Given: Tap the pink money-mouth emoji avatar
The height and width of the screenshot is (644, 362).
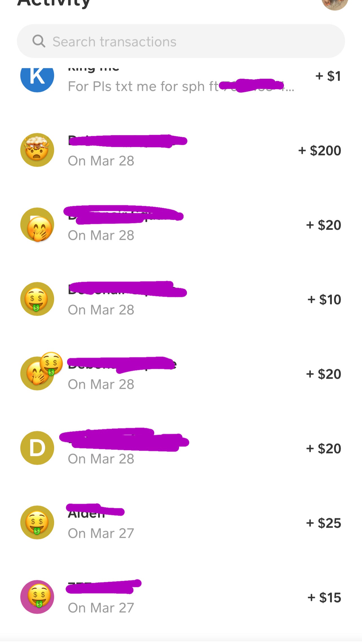Looking at the screenshot, I should pos(37,597).
